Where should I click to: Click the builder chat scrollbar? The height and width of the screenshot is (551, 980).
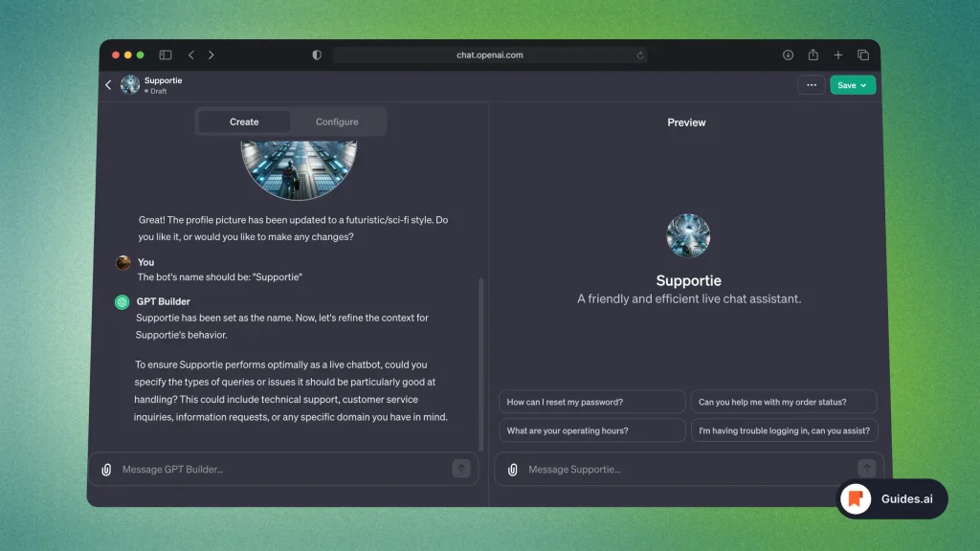click(480, 364)
